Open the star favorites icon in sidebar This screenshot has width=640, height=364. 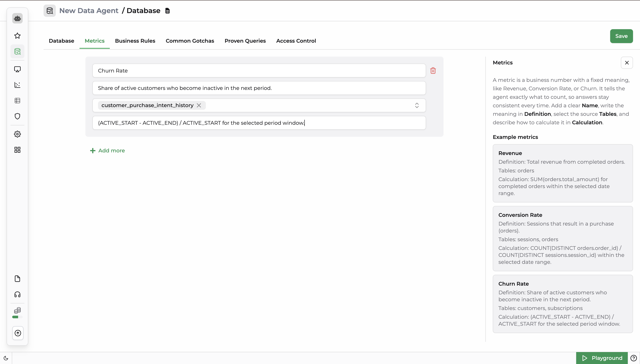[17, 36]
